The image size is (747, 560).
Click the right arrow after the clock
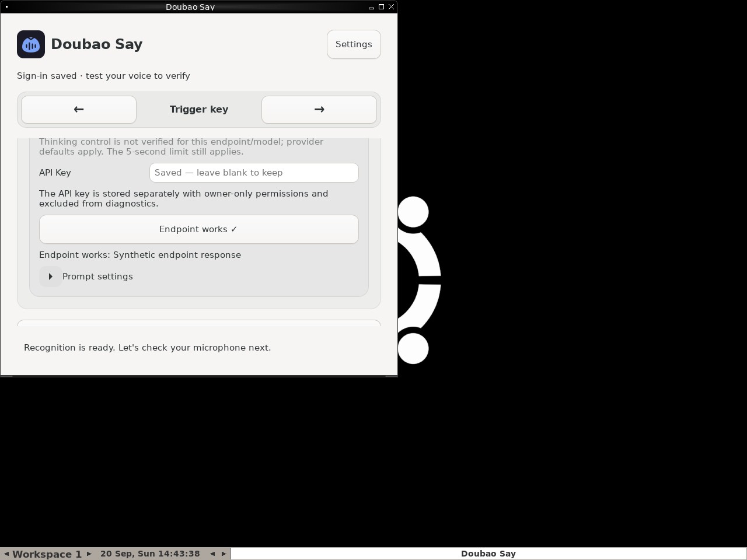[x=224, y=554]
